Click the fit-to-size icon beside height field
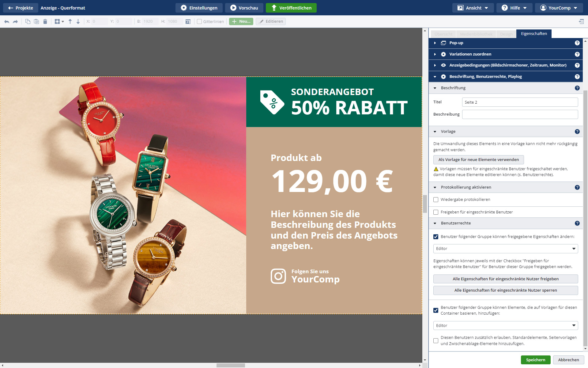 (x=188, y=21)
